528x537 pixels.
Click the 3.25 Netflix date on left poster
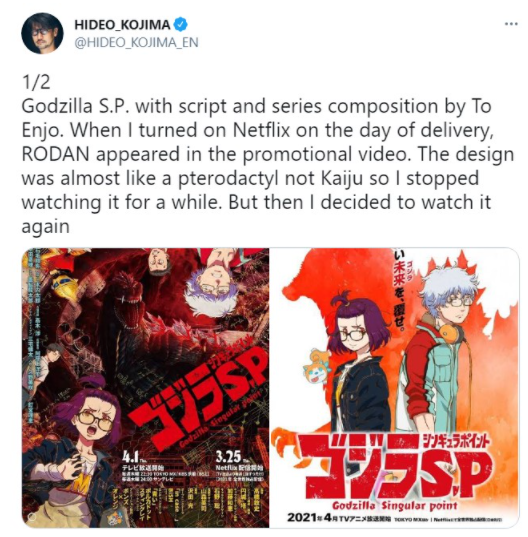228,457
